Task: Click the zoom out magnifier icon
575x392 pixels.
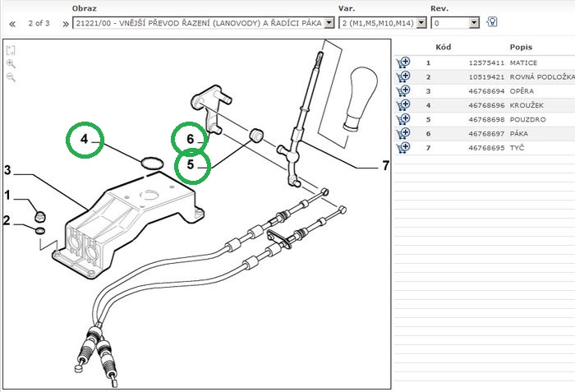Action: 11,76
